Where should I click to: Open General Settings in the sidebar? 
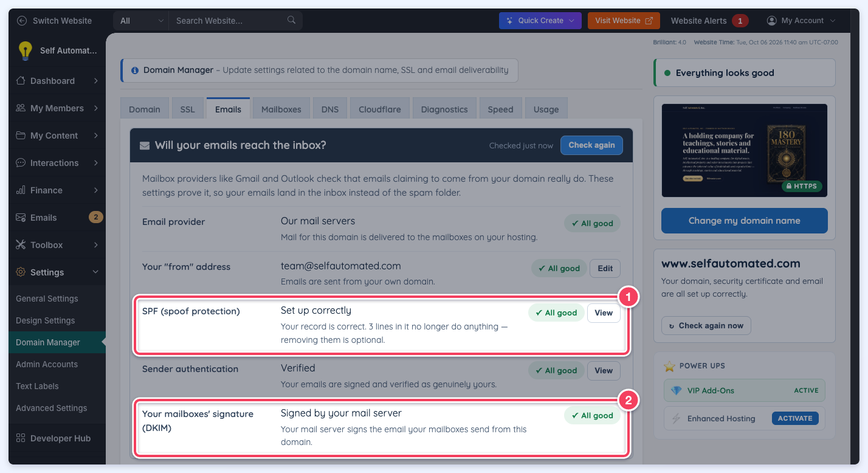[47, 299]
